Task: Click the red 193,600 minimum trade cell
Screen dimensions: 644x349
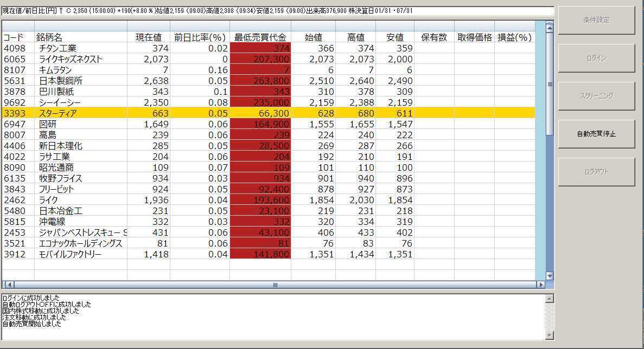Action: point(260,200)
